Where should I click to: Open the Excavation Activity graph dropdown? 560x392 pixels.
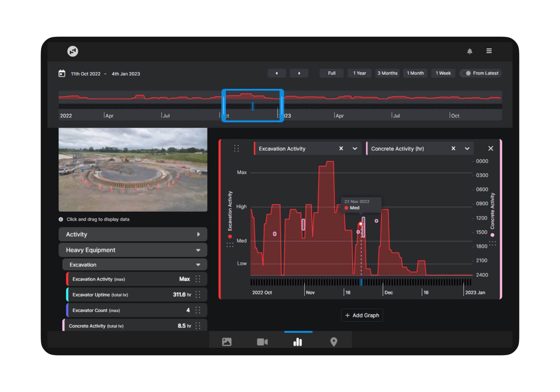pos(354,148)
